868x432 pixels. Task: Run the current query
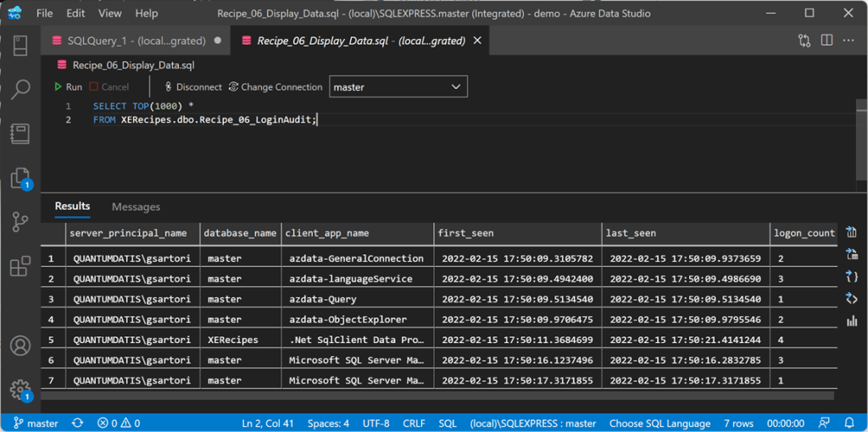click(68, 86)
